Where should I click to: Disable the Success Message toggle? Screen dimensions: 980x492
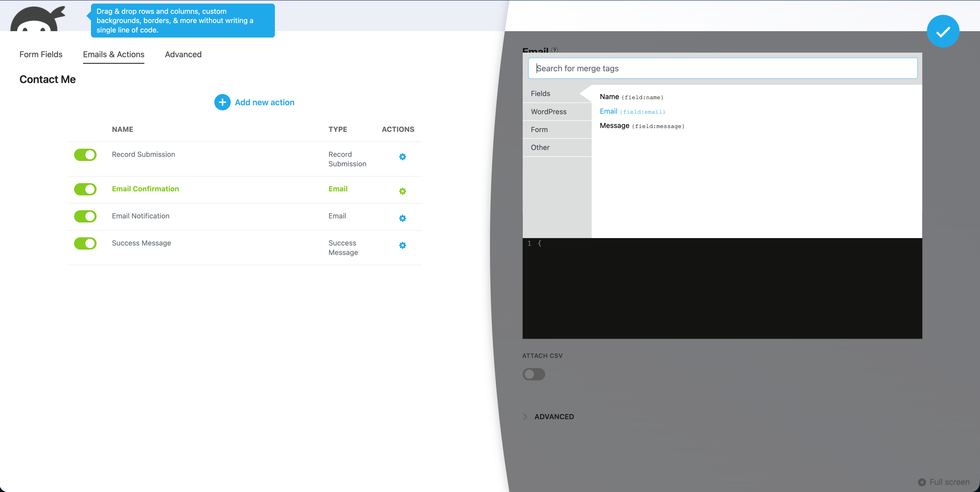pos(85,243)
